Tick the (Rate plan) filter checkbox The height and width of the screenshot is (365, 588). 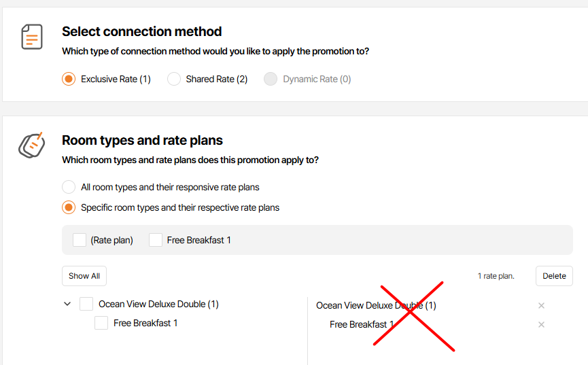tap(80, 240)
